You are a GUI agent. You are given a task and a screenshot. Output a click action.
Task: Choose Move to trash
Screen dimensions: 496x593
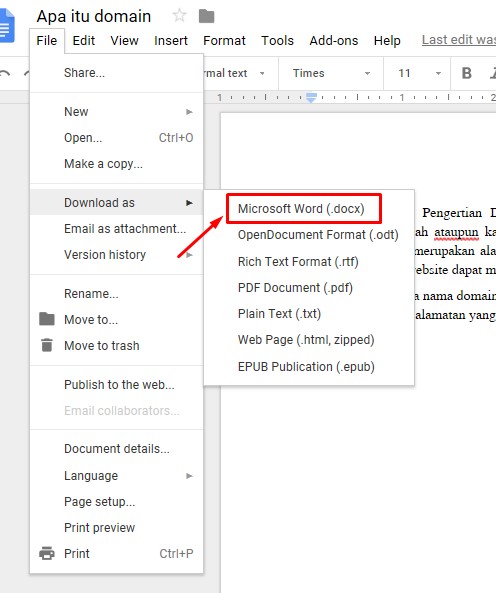(116, 346)
